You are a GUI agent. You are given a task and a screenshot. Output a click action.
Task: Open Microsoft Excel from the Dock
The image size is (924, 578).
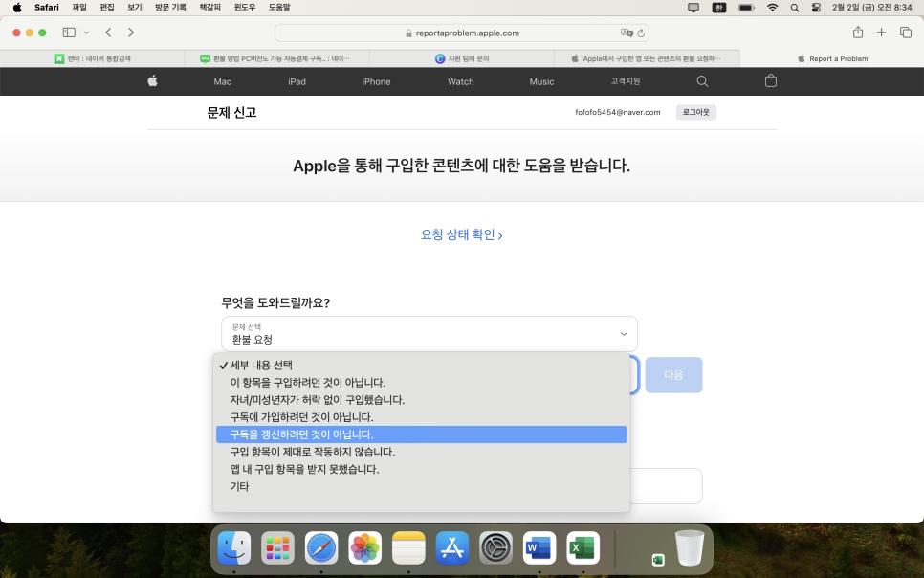(583, 547)
